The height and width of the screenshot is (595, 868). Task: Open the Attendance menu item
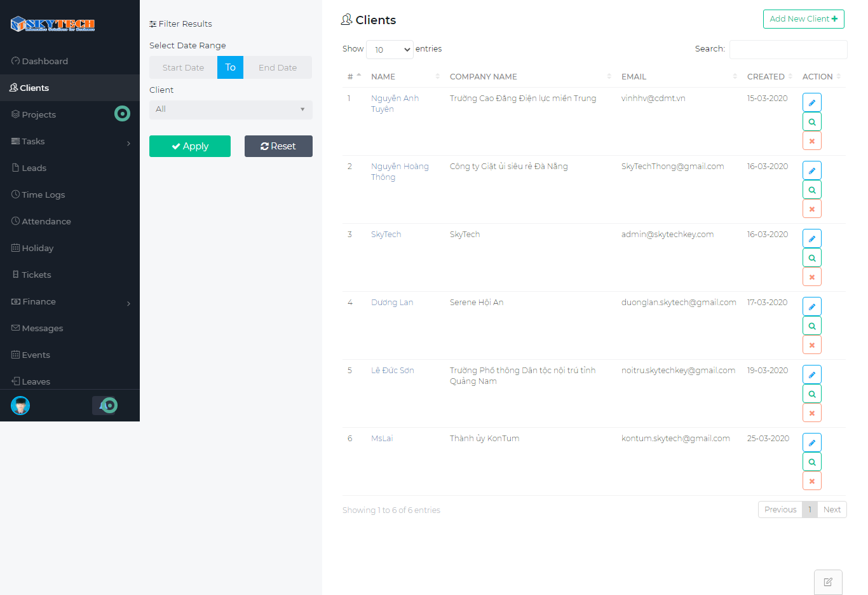46,221
